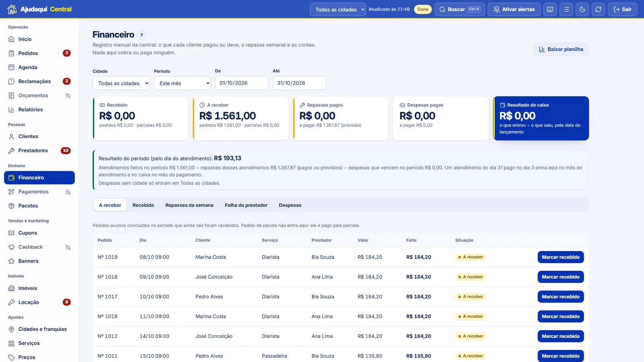Open Clientes in the sidebar
644x362 pixels.
pos(39,136)
